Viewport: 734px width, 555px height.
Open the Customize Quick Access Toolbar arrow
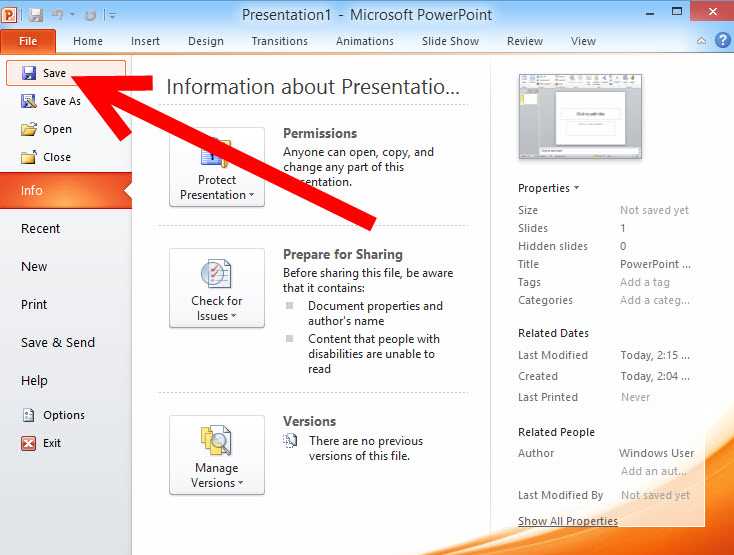(112, 15)
